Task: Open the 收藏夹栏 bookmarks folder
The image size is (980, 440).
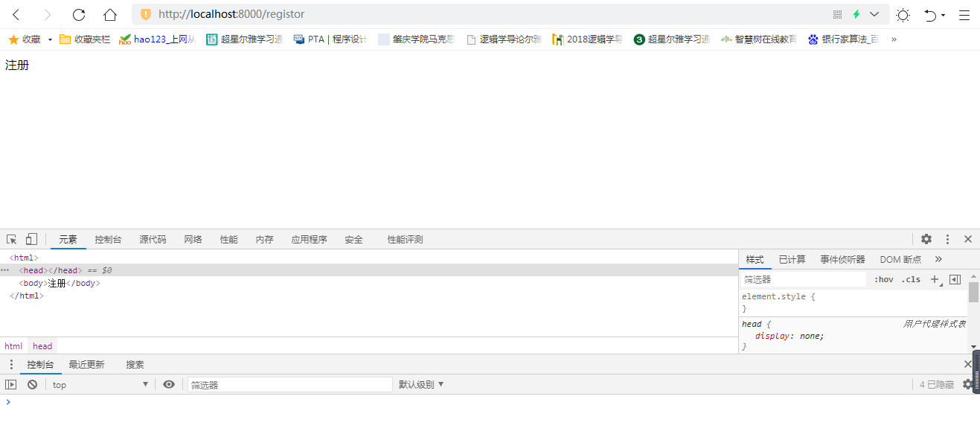Action: pos(85,39)
